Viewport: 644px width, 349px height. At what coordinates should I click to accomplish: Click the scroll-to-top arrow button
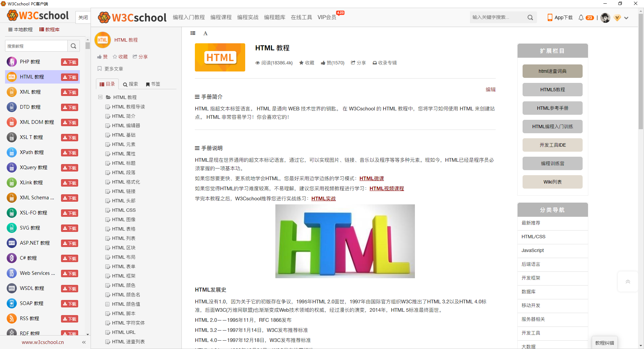click(628, 282)
